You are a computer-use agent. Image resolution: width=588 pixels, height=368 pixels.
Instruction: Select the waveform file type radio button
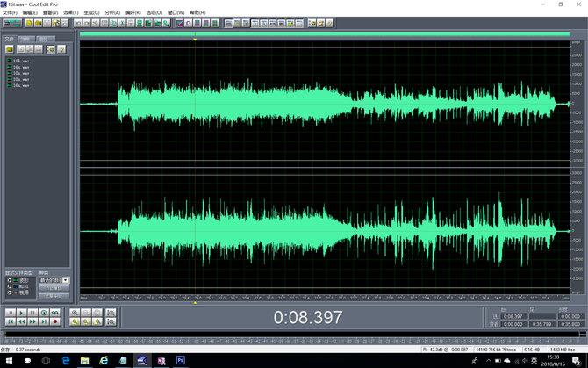coord(9,280)
